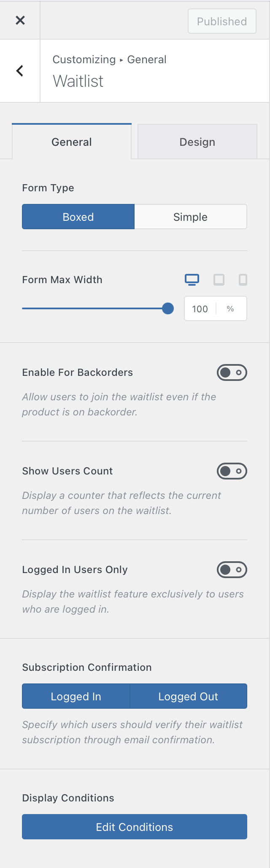
Task: Switch to the Design tab
Action: click(197, 142)
